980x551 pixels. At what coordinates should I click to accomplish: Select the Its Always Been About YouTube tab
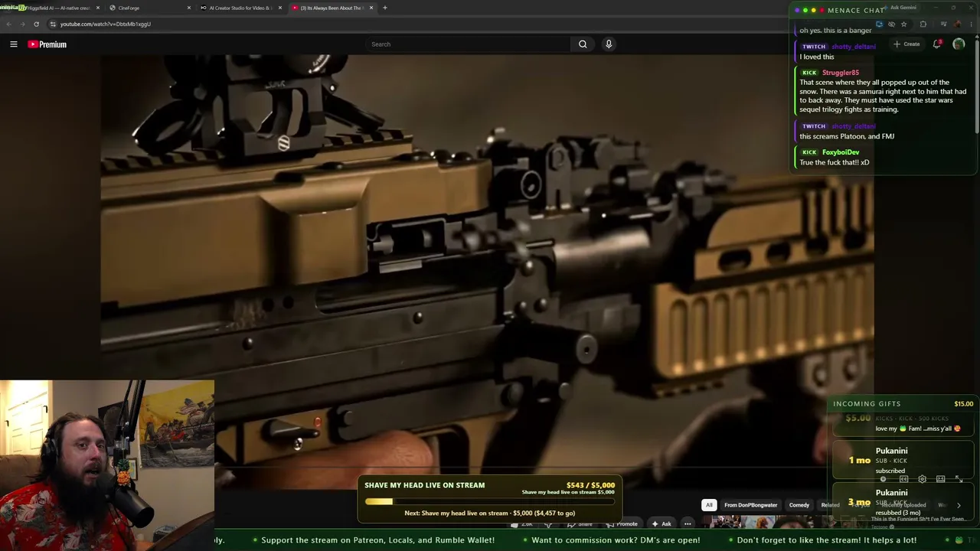[x=332, y=8]
